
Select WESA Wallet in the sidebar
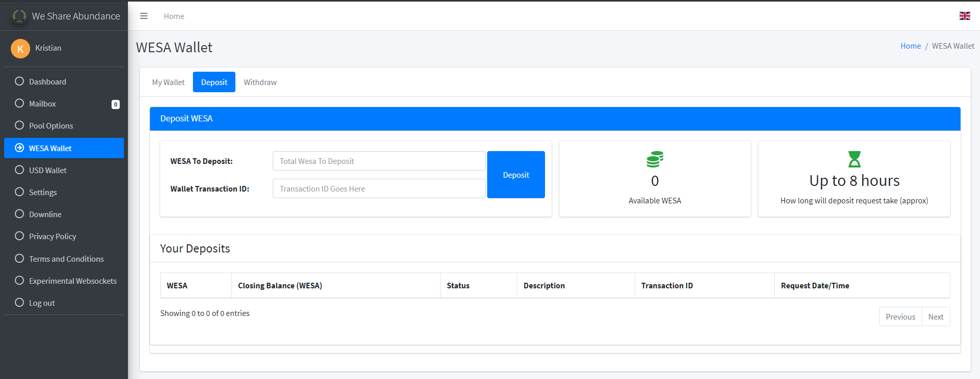click(x=64, y=148)
